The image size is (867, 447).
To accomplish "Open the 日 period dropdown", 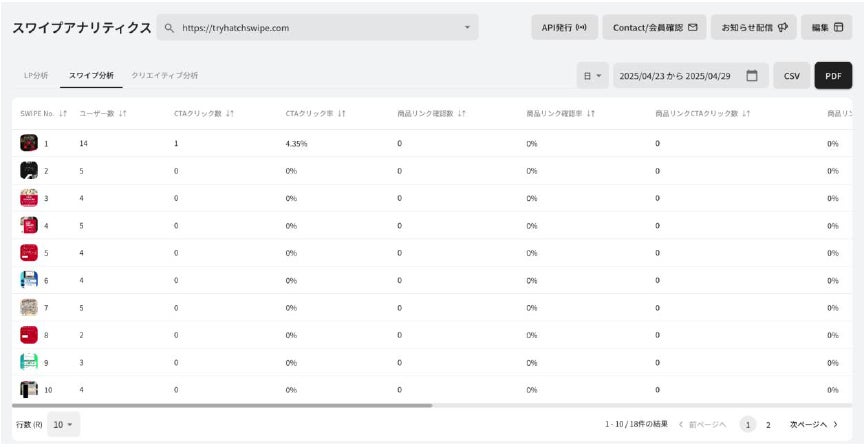I will pos(593,76).
